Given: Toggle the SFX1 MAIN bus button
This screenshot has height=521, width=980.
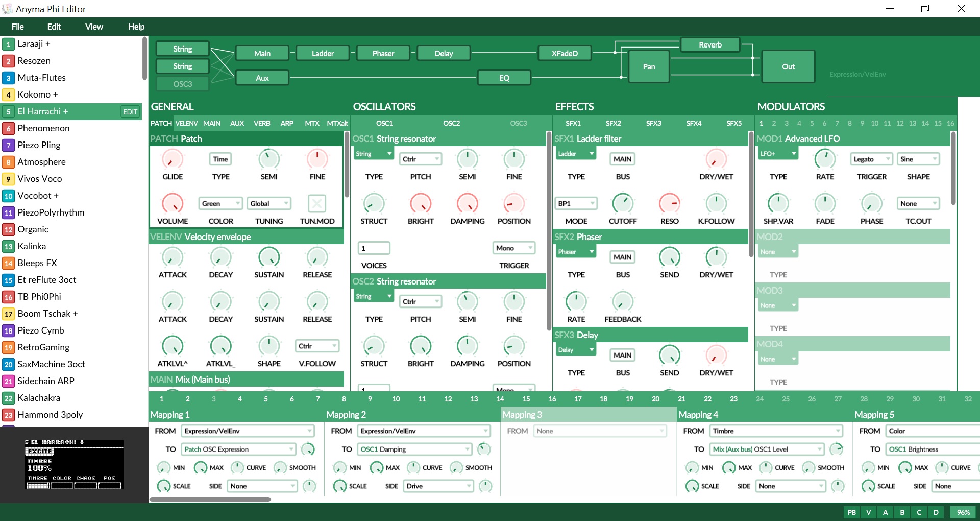Looking at the screenshot, I should coord(623,159).
